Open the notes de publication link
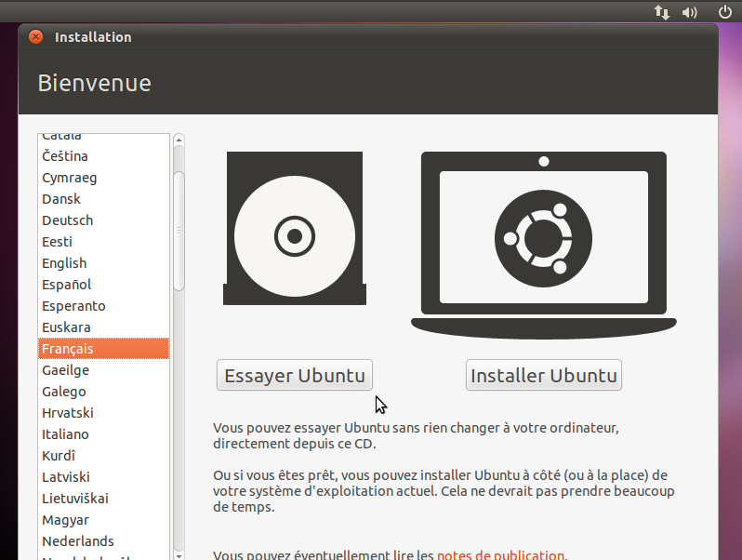Screen dimensions: 742x560 (x=500, y=555)
